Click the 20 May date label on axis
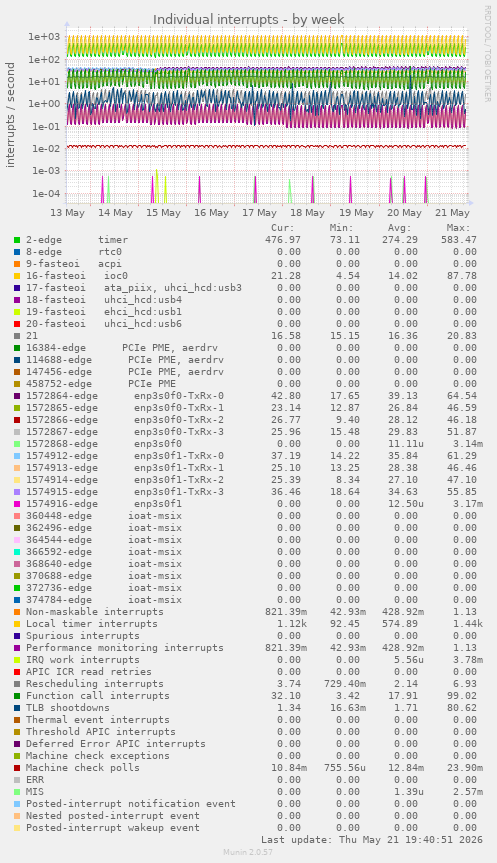Image resolution: width=497 pixels, height=863 pixels. click(404, 213)
